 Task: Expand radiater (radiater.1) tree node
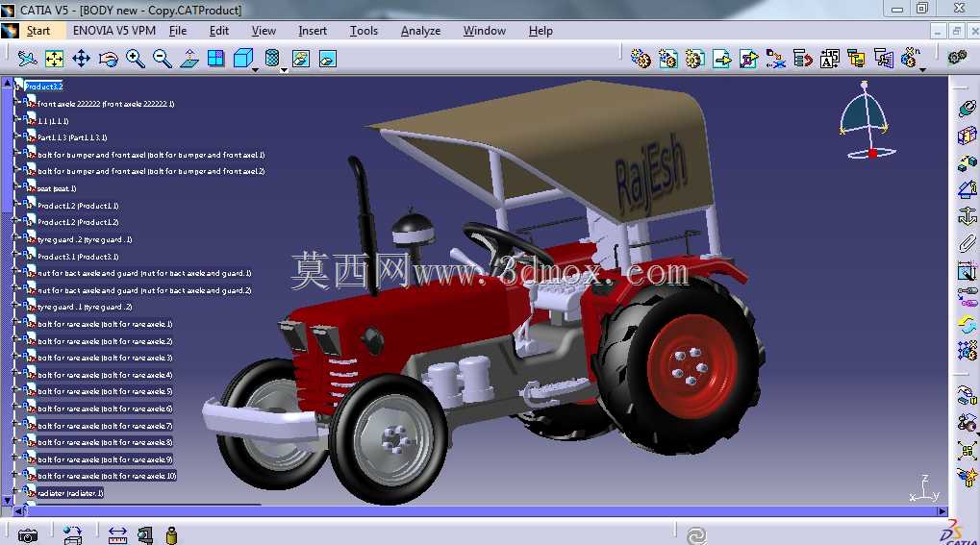click(17, 490)
